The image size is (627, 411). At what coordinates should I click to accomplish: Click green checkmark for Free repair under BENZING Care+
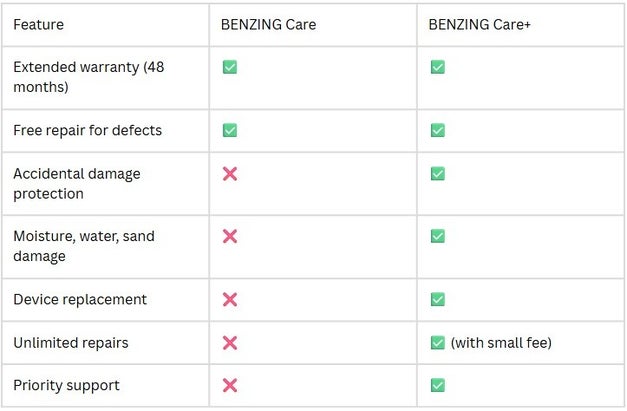(x=438, y=130)
